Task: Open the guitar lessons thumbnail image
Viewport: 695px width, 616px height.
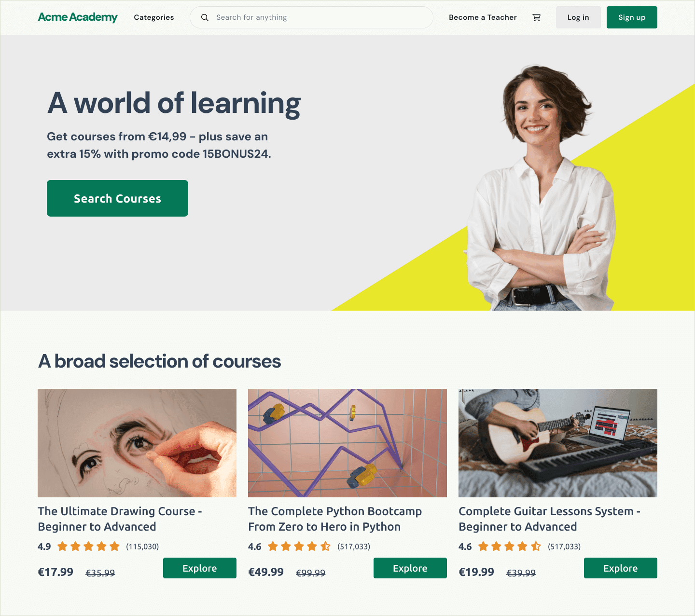Action: coord(558,443)
